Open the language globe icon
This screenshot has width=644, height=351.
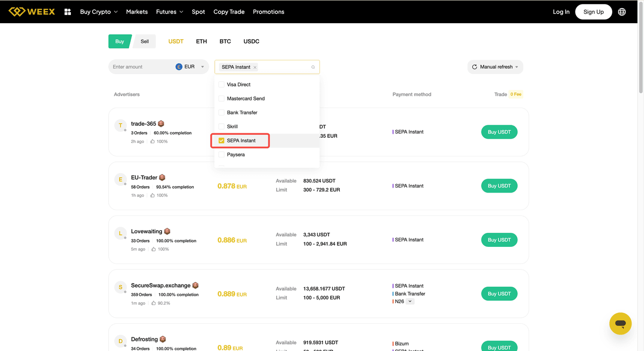(622, 12)
